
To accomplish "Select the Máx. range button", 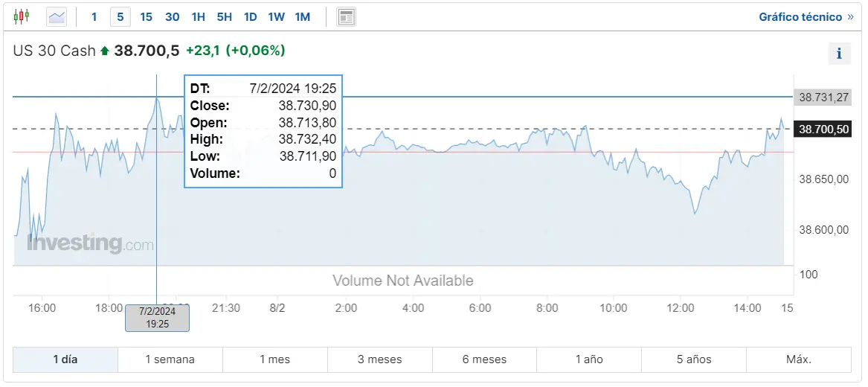I will point(799,359).
